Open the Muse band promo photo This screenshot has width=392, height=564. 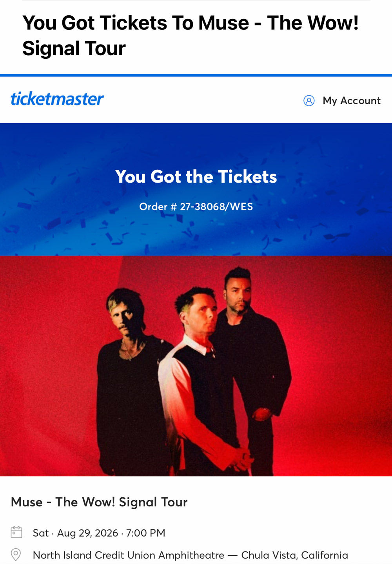click(x=196, y=366)
